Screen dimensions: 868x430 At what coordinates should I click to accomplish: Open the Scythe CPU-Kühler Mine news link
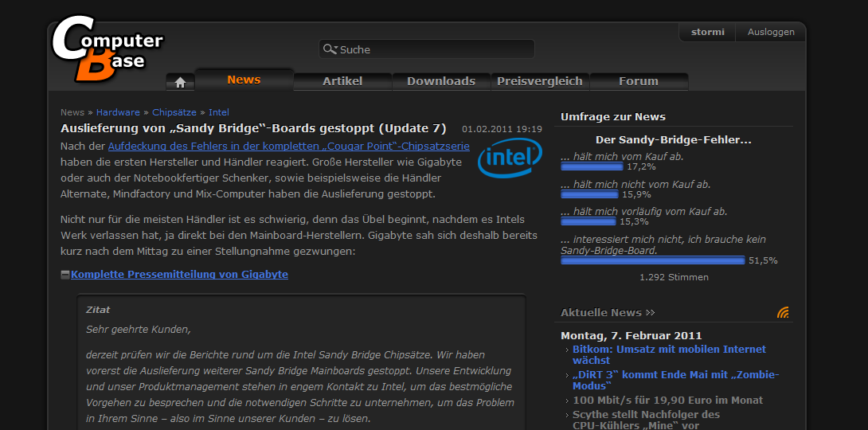[x=646, y=420]
